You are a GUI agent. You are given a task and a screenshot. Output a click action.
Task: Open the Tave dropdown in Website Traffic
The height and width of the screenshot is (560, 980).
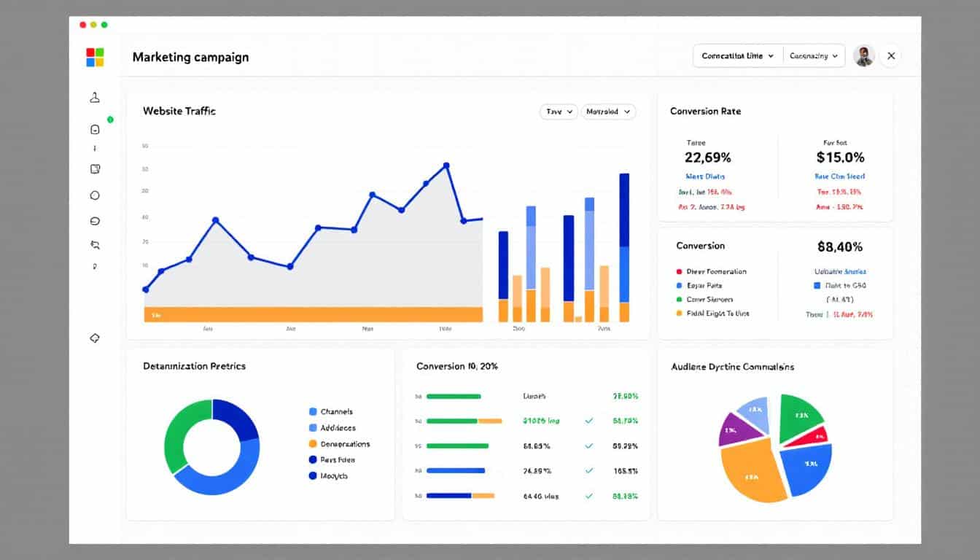tap(559, 112)
